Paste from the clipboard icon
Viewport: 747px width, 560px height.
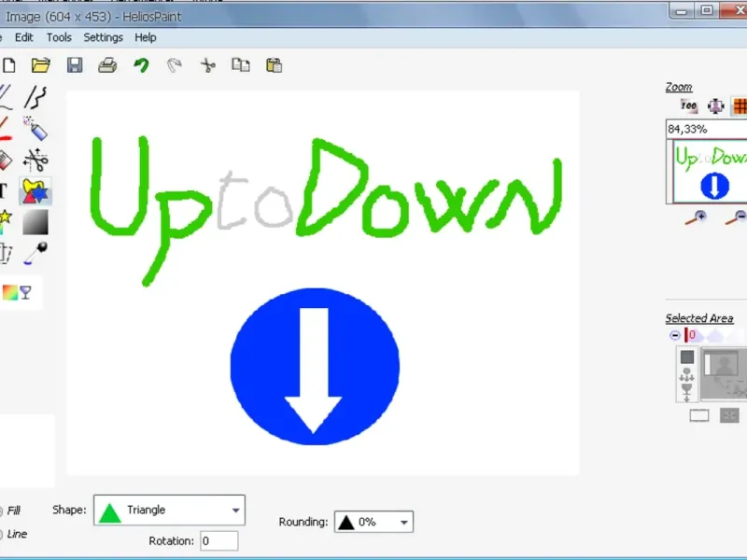click(x=274, y=65)
